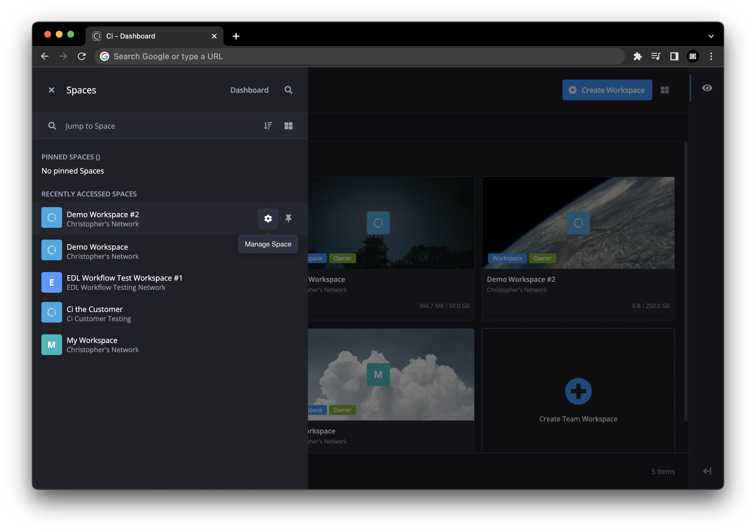Image resolution: width=756 pixels, height=532 pixels.
Task: Click dashboard vertical scrollbar
Action: (x=686, y=282)
